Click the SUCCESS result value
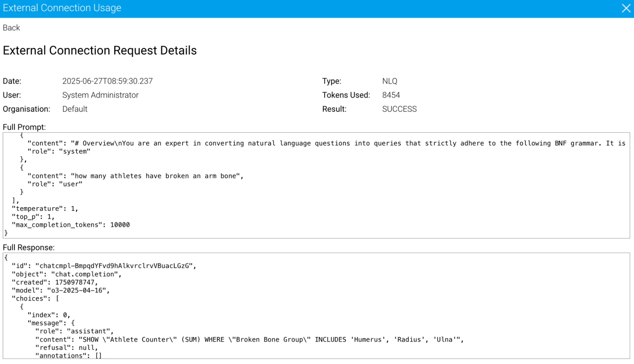This screenshot has width=634, height=364. tap(399, 109)
